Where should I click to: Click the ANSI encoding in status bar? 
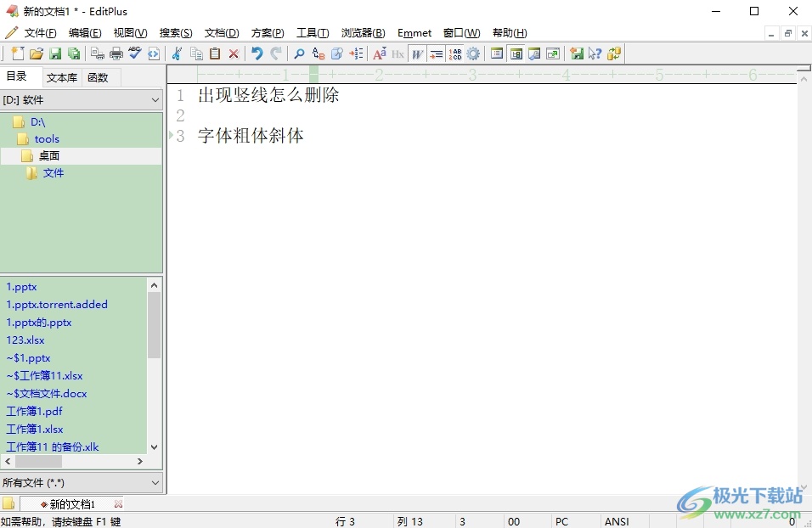pyautogui.click(x=617, y=521)
